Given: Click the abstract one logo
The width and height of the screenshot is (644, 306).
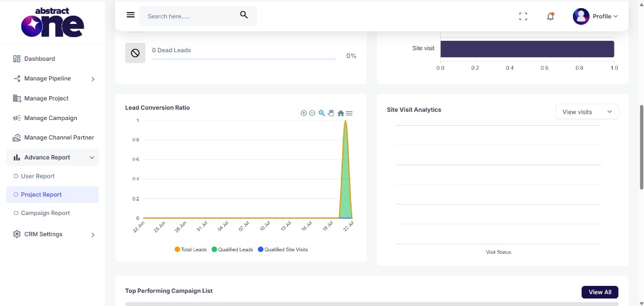Looking at the screenshot, I should (x=53, y=22).
